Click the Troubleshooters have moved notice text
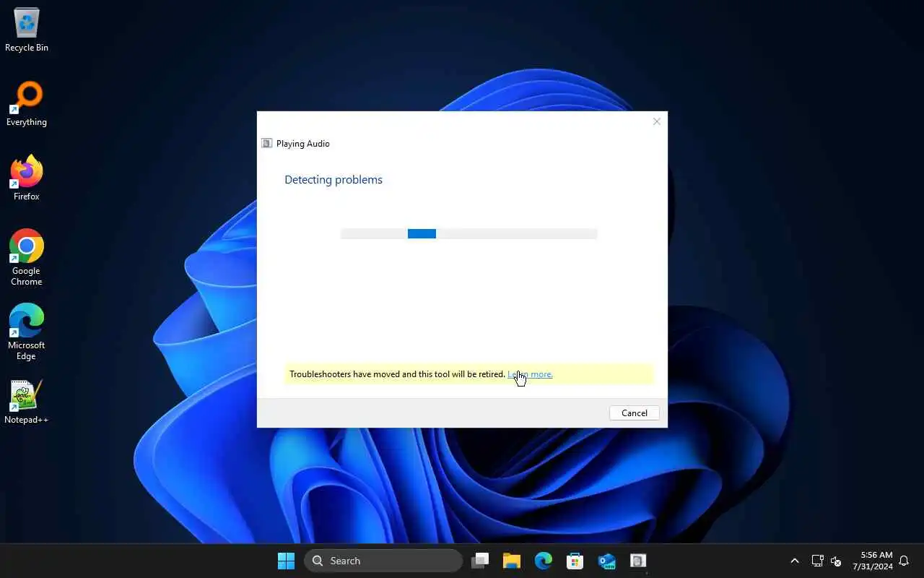This screenshot has height=578, width=924. click(x=397, y=374)
